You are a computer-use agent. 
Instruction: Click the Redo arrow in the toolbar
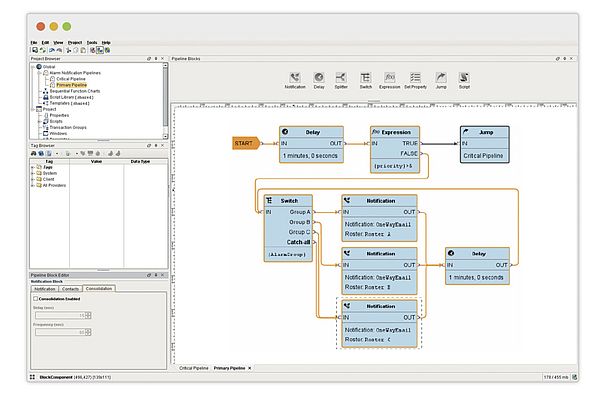(x=59, y=50)
